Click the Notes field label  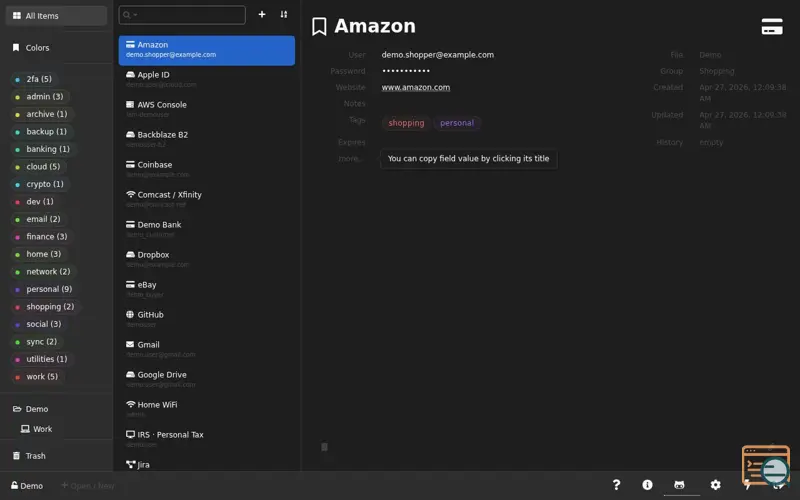pyautogui.click(x=355, y=104)
